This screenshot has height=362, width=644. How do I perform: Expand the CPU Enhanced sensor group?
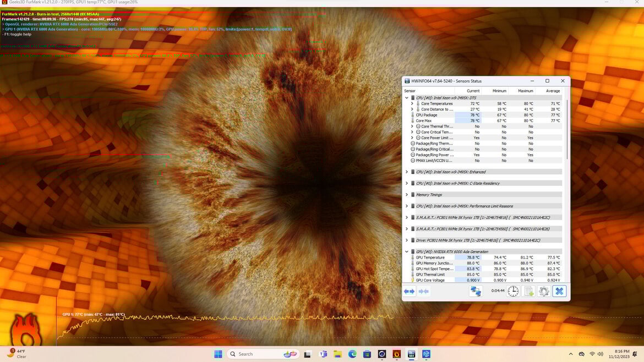tap(407, 172)
